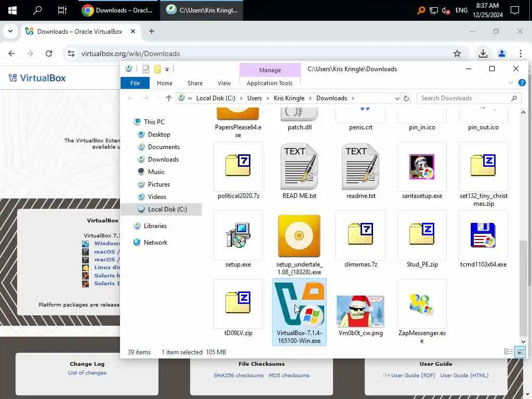This screenshot has height=399, width=532.
Task: Select set132_tiny_christmas.zip icon
Action: click(x=483, y=166)
